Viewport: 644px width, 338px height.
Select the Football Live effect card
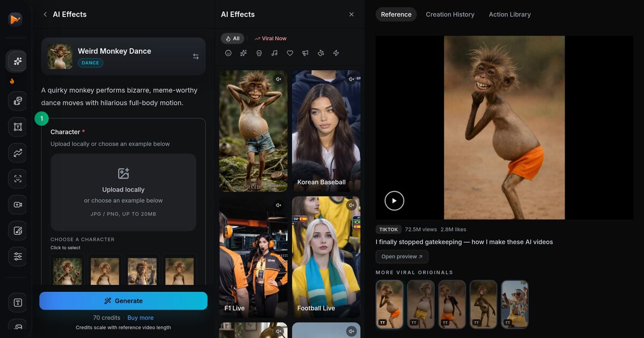326,257
